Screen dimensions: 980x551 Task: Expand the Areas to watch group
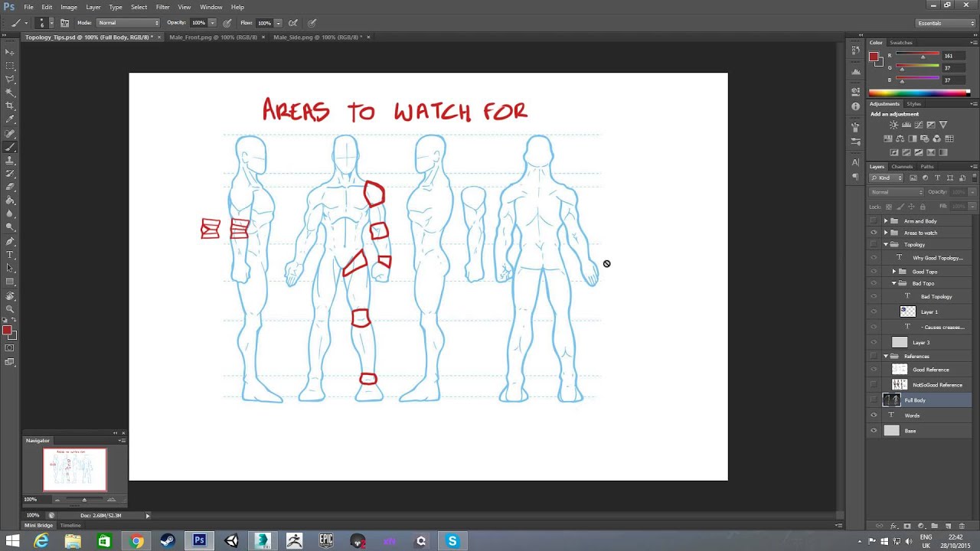[x=886, y=233]
